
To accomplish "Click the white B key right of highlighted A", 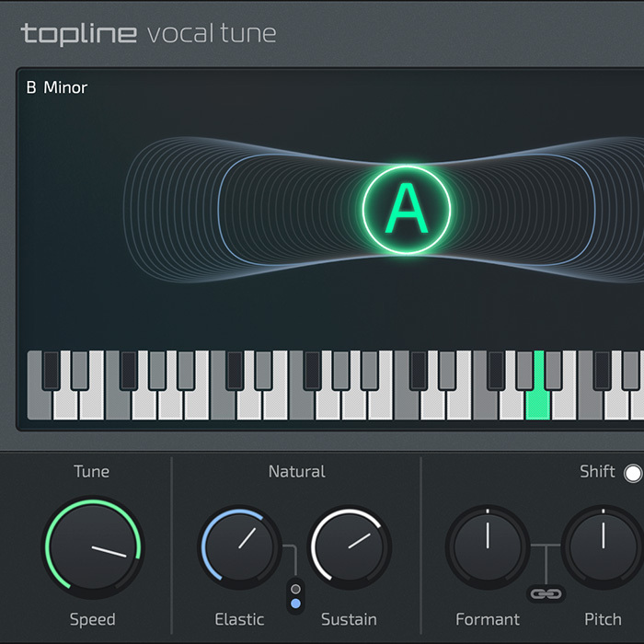I will (x=564, y=405).
